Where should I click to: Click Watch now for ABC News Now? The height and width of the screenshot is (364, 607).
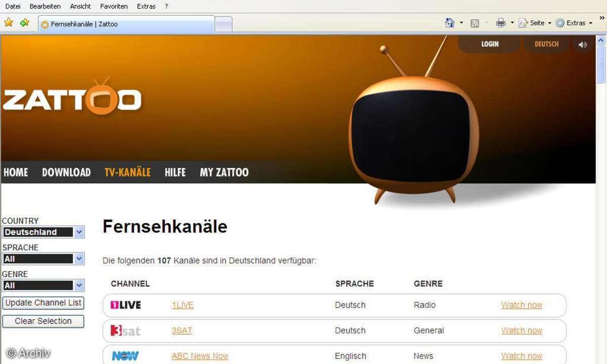[x=522, y=356]
